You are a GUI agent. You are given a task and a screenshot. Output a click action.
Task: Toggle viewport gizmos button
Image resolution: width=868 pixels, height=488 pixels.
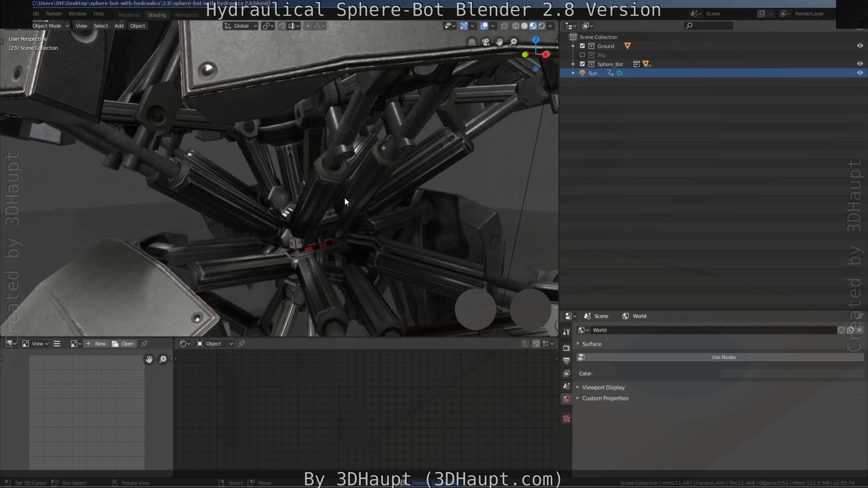pyautogui.click(x=464, y=26)
